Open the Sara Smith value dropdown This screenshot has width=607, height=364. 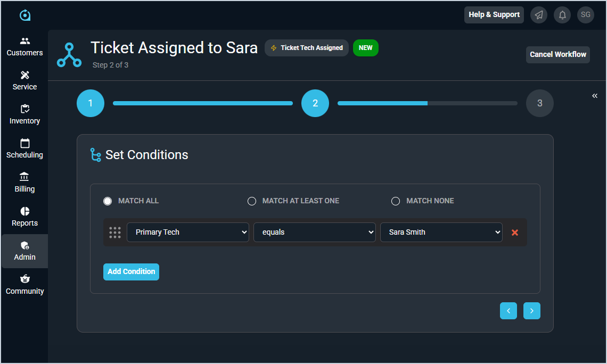click(x=441, y=233)
